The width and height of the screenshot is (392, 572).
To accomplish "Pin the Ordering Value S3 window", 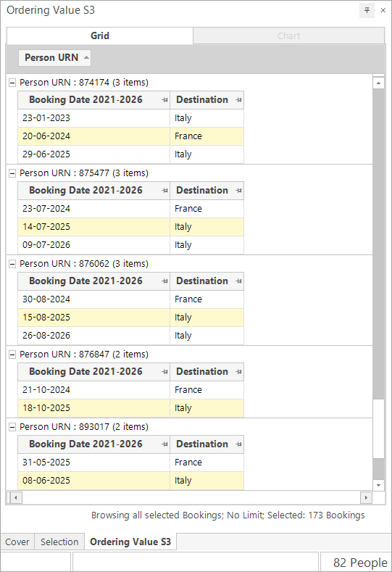I will click(x=367, y=10).
